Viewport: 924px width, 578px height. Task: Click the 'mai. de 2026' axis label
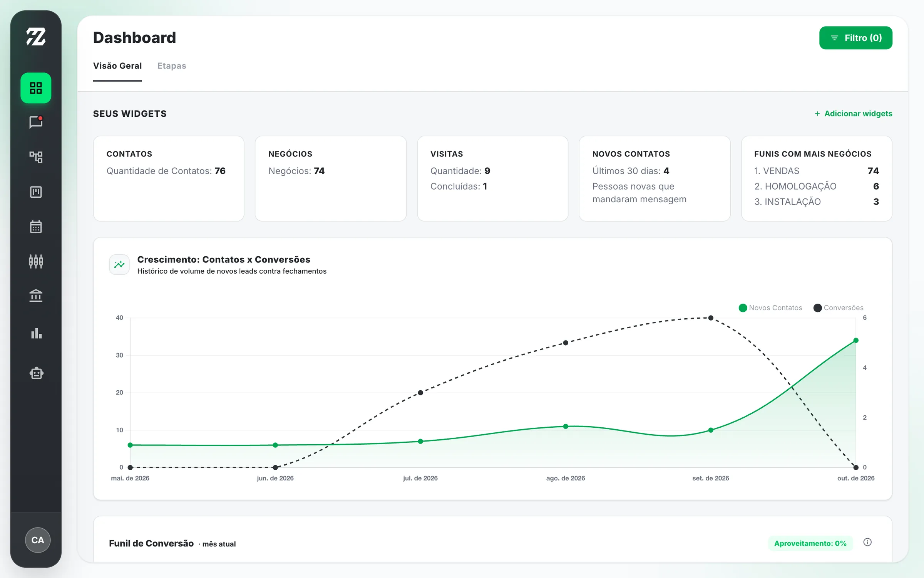(130, 478)
